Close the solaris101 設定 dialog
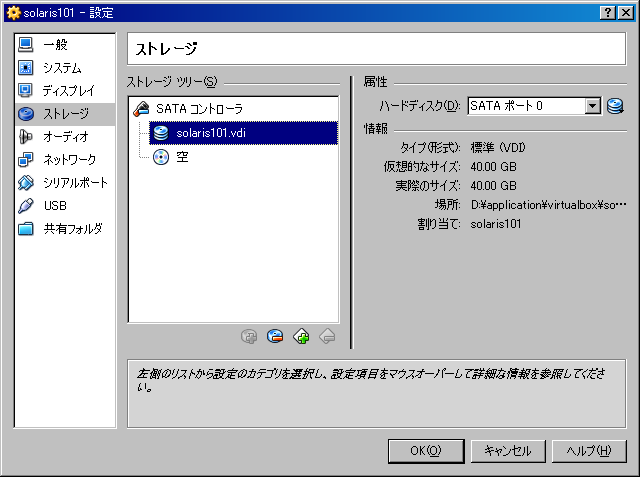640x477 pixels. tap(626, 13)
